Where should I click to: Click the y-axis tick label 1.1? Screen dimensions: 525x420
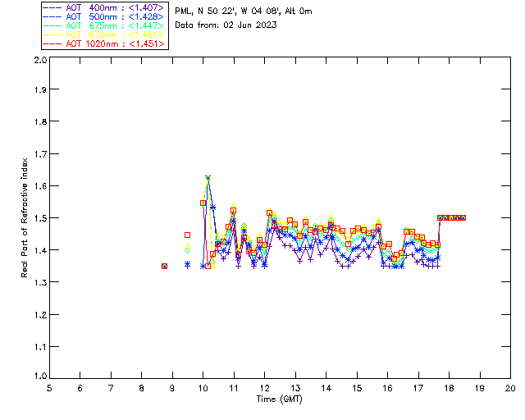click(40, 347)
